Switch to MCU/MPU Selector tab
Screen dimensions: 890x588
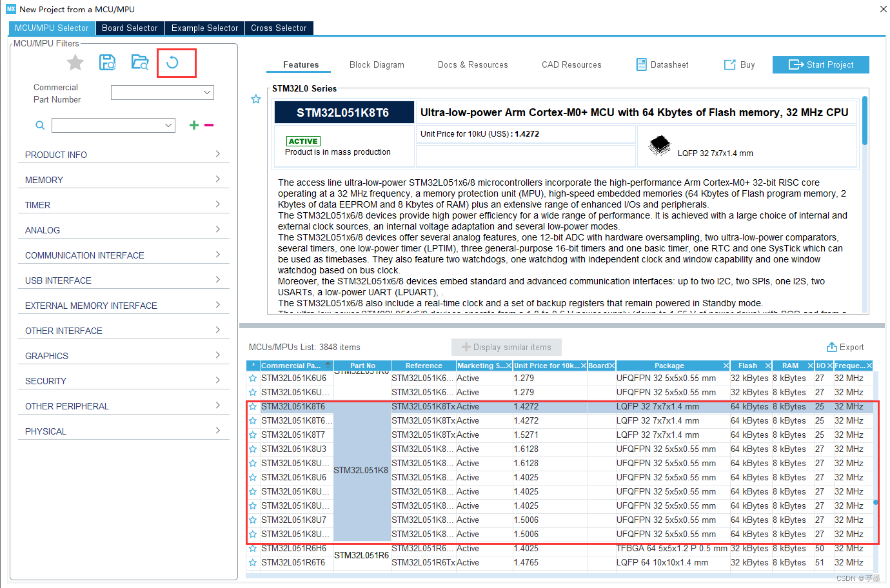point(52,28)
